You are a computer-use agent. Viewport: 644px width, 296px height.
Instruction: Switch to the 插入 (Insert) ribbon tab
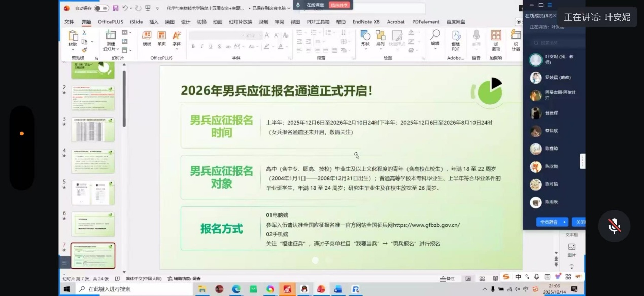pos(154,22)
